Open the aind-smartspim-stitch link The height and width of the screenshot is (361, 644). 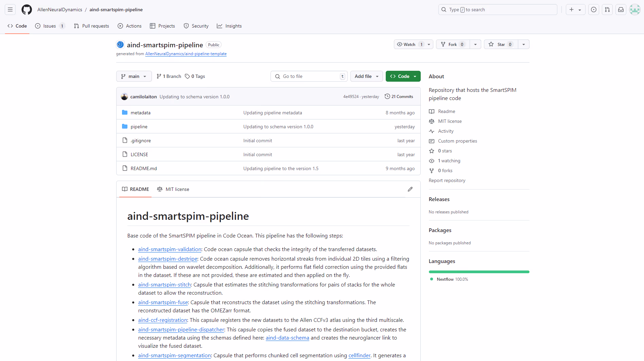click(164, 285)
